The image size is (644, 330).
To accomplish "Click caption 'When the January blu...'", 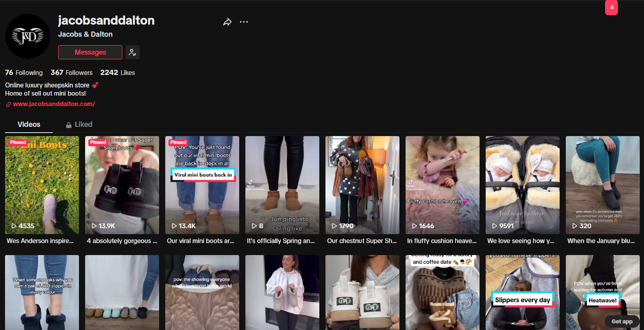I will coord(601,241).
